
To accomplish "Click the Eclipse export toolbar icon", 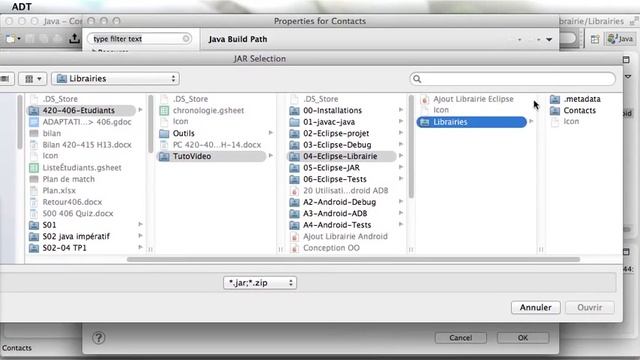I will pyautogui.click(x=74, y=38).
